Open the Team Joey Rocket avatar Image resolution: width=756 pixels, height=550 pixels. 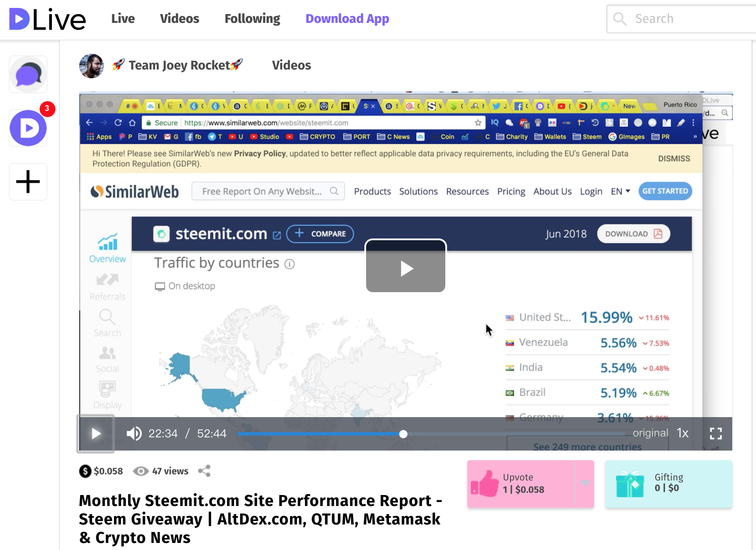click(x=92, y=66)
